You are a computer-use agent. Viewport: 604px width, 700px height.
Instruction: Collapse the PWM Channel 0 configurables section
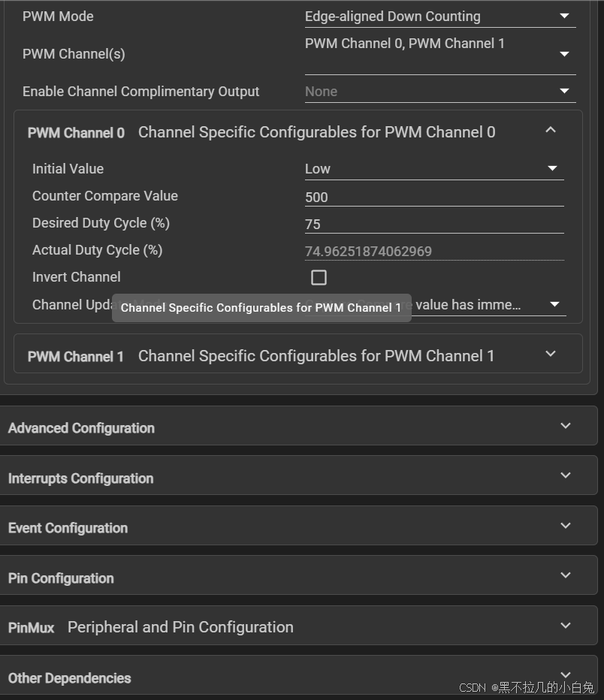551,129
